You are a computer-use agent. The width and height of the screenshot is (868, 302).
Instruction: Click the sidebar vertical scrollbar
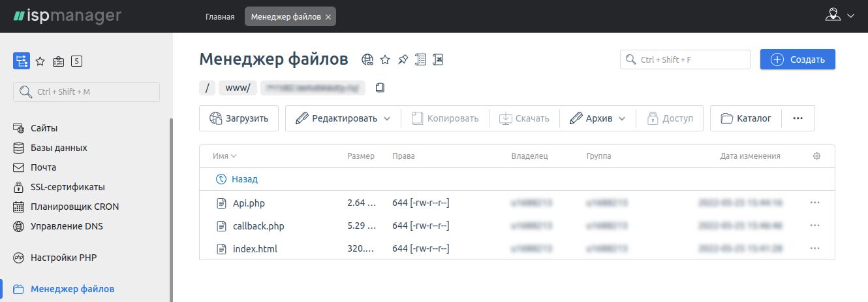(x=171, y=209)
